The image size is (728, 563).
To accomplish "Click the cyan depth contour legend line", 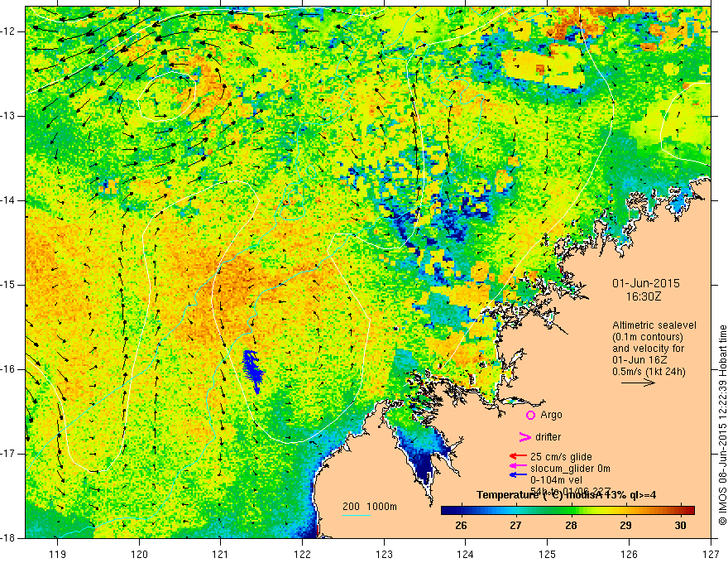I will (356, 515).
